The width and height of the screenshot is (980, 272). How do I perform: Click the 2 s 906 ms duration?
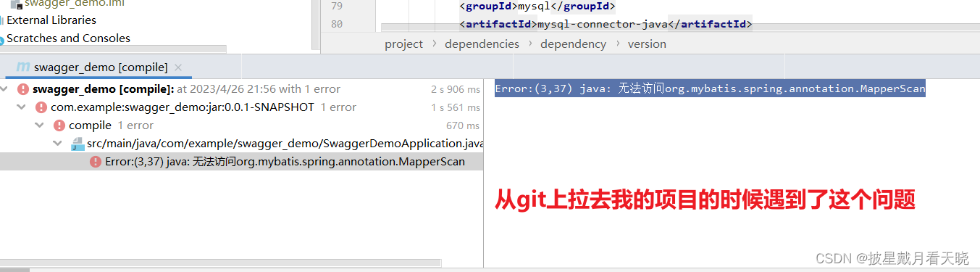click(x=455, y=89)
